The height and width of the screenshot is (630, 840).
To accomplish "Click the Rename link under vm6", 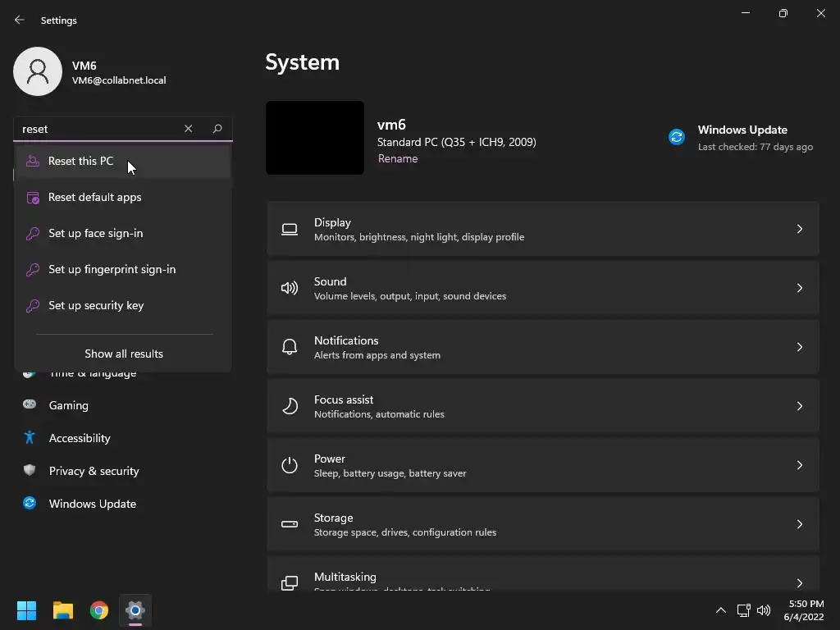I will coord(398,158).
